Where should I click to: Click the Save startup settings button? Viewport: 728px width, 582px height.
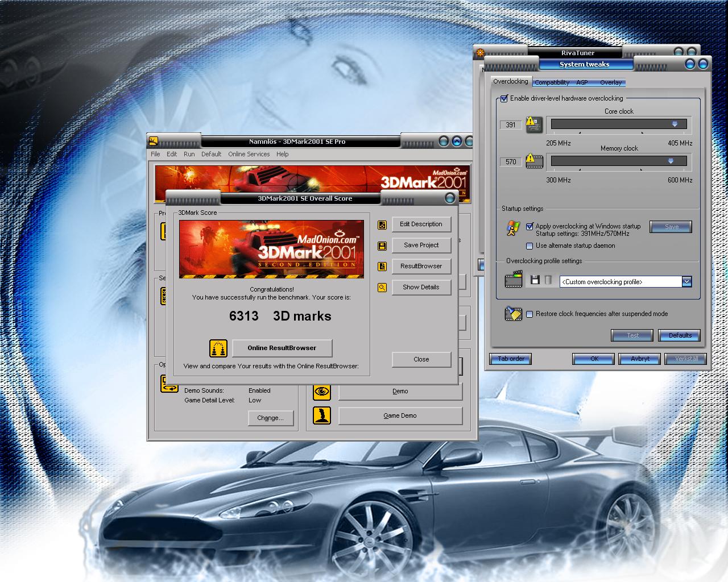point(671,227)
